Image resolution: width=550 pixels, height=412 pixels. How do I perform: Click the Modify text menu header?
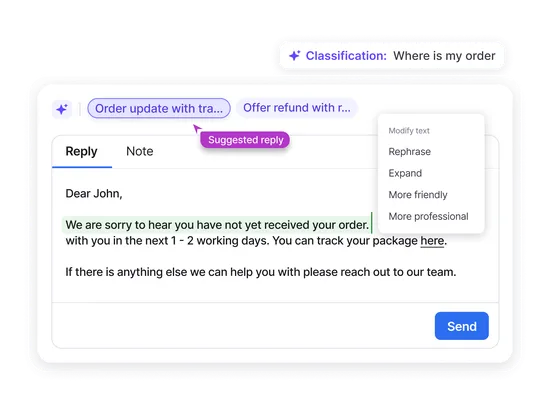pos(409,131)
